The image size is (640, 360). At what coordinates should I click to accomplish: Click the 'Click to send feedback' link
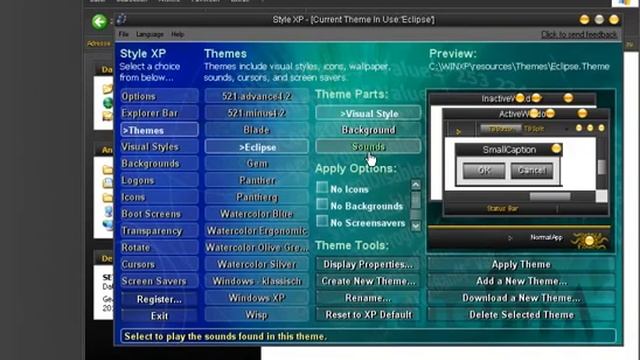tap(579, 34)
